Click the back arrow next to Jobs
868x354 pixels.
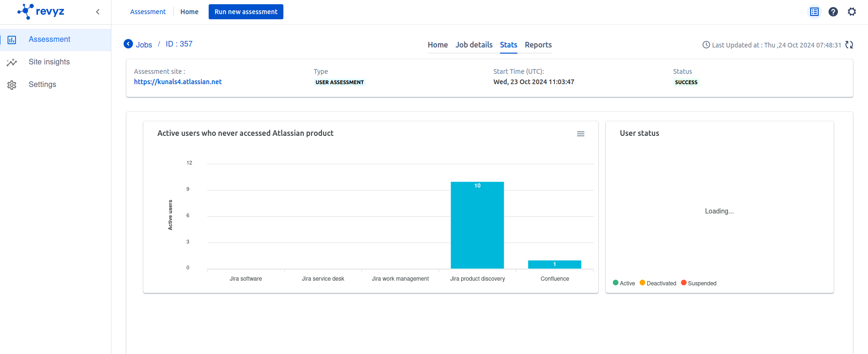128,44
